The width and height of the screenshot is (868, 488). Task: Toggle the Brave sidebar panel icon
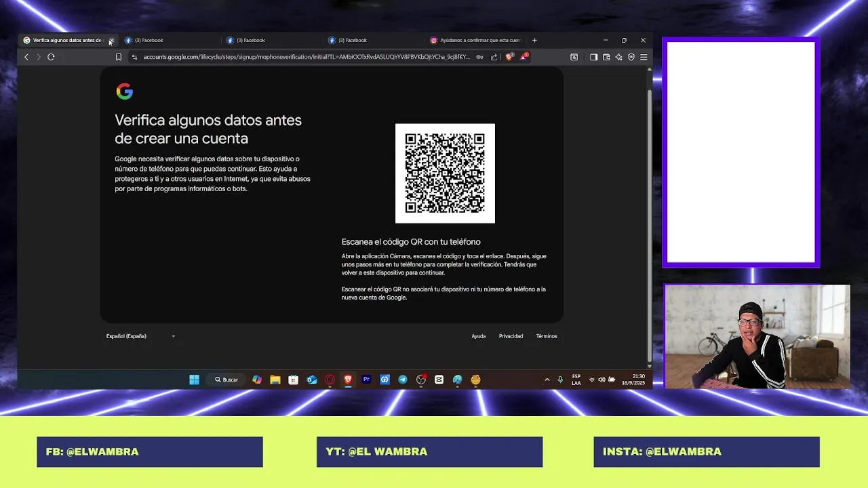coord(594,57)
